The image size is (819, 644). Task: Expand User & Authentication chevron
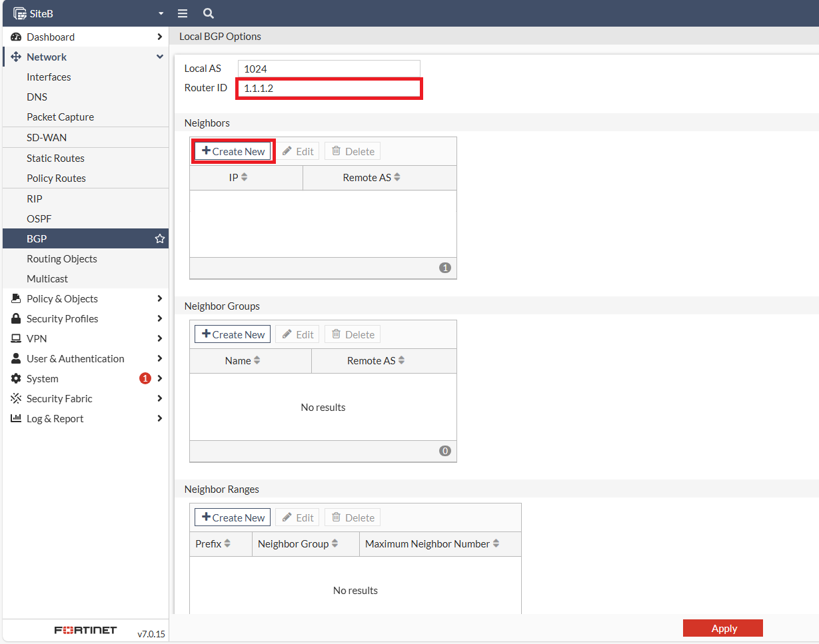coord(160,358)
